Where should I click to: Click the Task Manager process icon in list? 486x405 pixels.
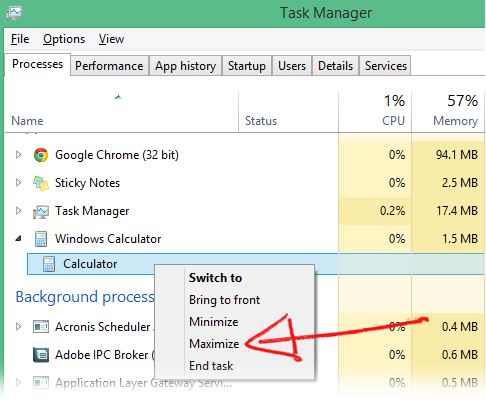[x=41, y=211]
